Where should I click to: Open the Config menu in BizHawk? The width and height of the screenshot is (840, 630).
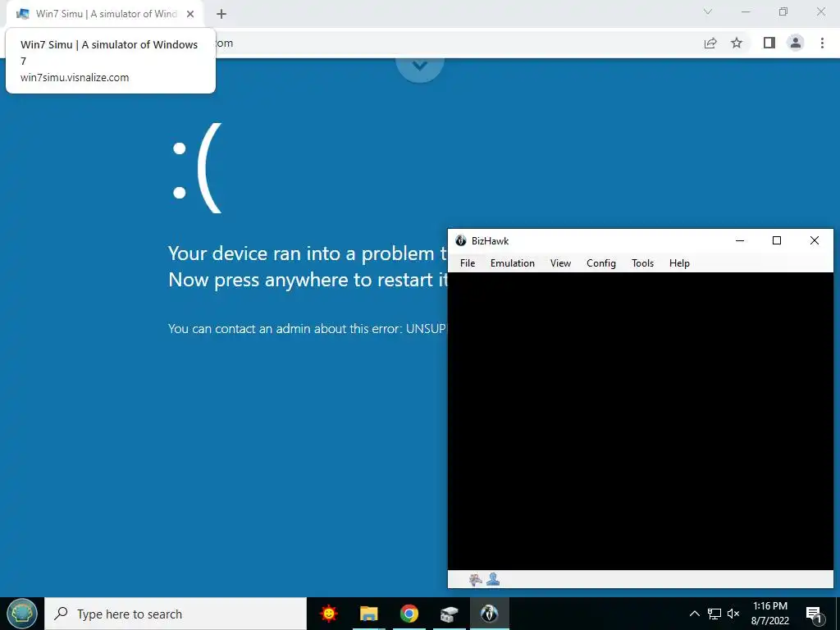coord(601,263)
